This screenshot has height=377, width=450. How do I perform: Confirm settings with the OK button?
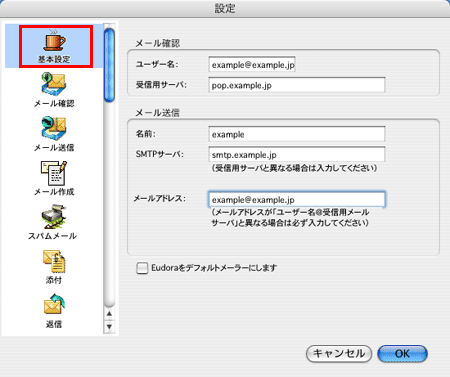[402, 353]
